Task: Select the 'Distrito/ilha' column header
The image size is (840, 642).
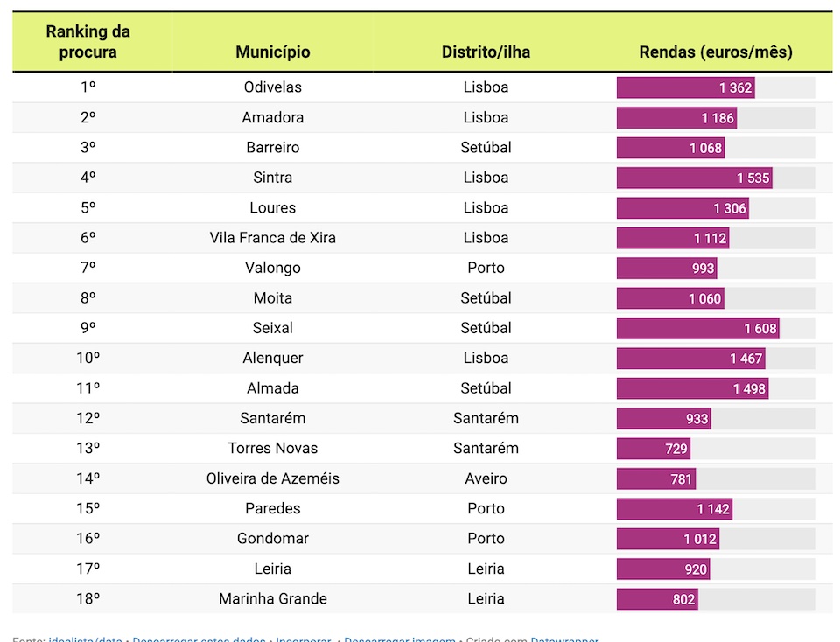Action: coord(486,52)
